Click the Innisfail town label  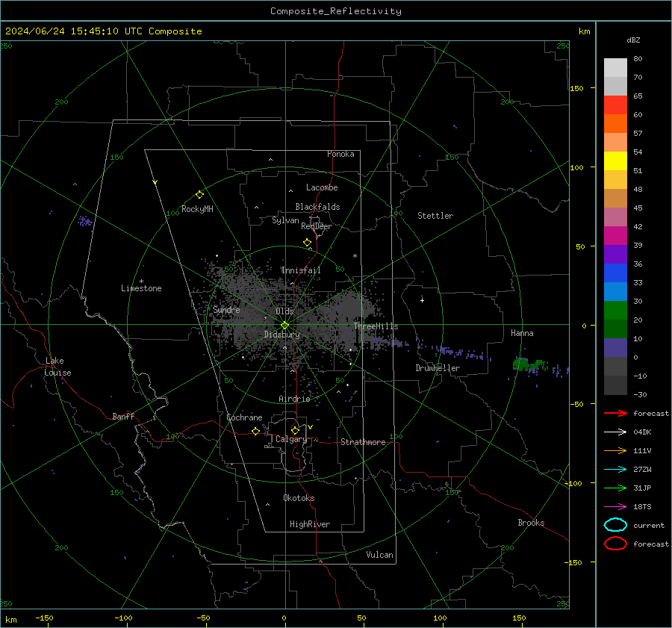[301, 270]
